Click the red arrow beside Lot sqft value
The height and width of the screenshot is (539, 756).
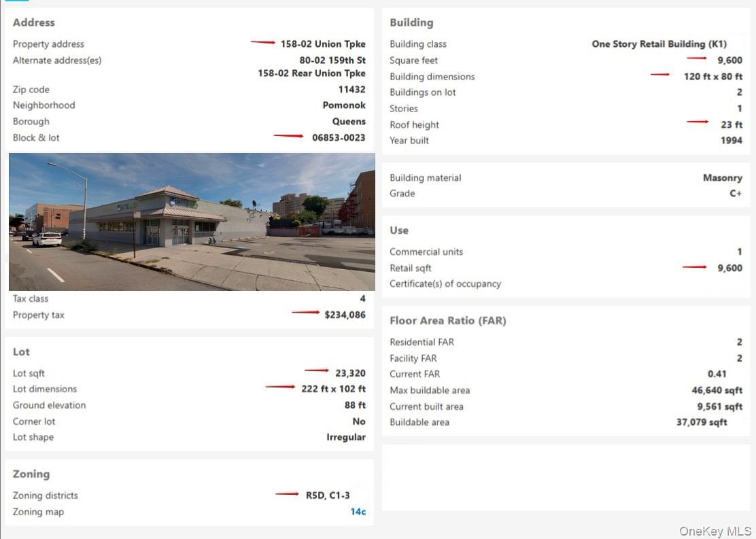pos(317,371)
